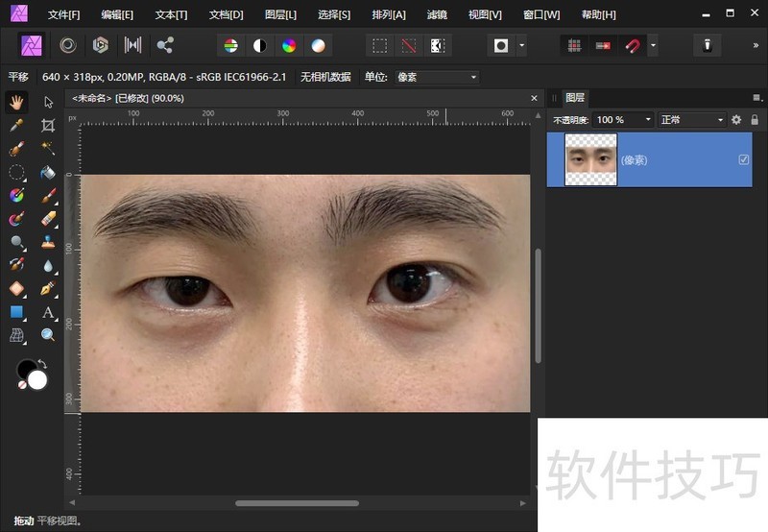768x532 pixels.
Task: Select the Clone stamp tool
Action: point(48,242)
